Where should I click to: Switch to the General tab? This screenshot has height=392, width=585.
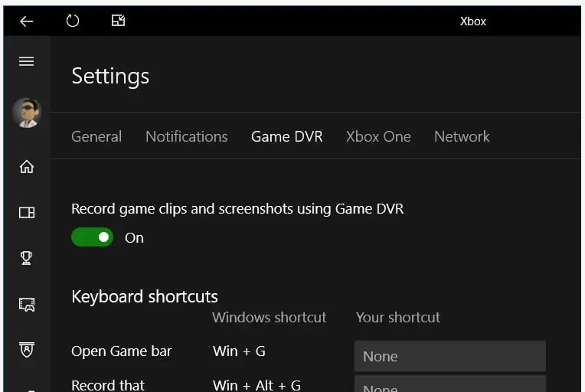click(96, 136)
